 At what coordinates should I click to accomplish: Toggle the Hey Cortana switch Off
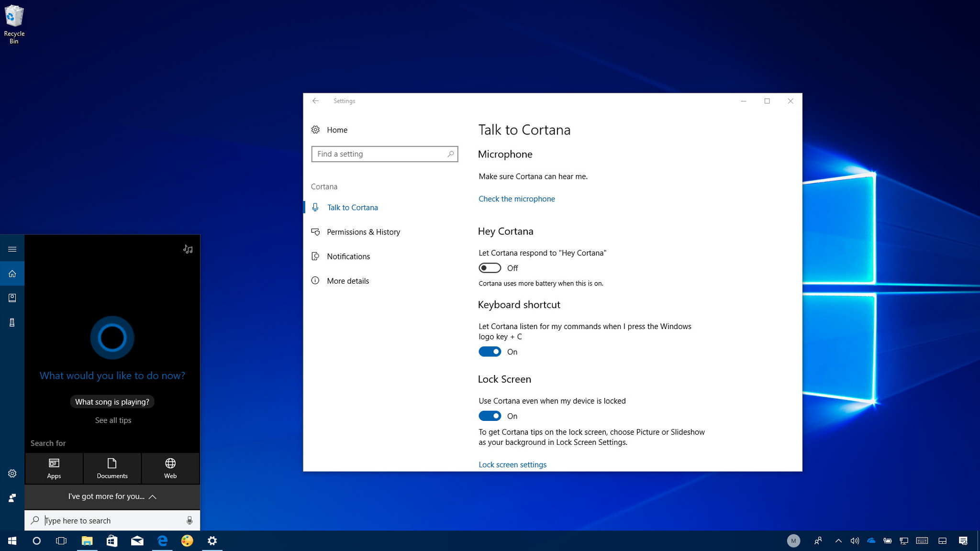pyautogui.click(x=490, y=268)
